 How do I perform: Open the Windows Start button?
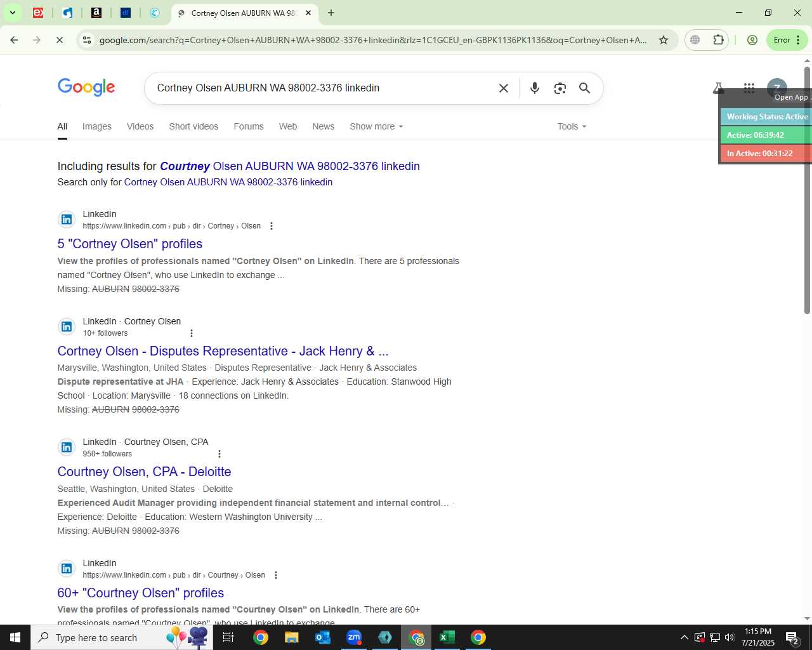(x=15, y=637)
